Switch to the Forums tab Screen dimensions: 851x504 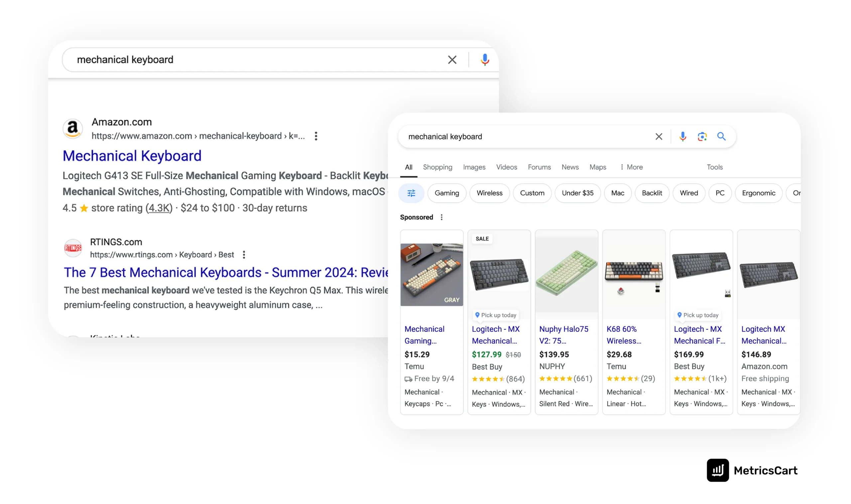tap(539, 167)
